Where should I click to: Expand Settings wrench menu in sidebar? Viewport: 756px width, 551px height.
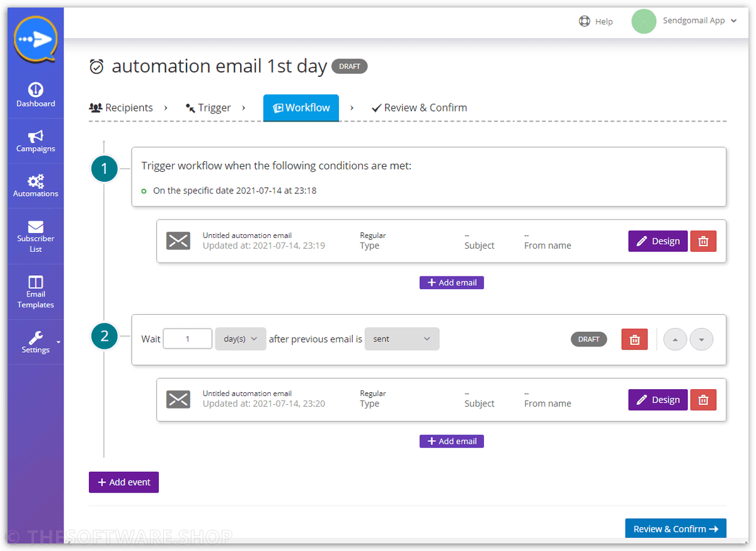(35, 342)
